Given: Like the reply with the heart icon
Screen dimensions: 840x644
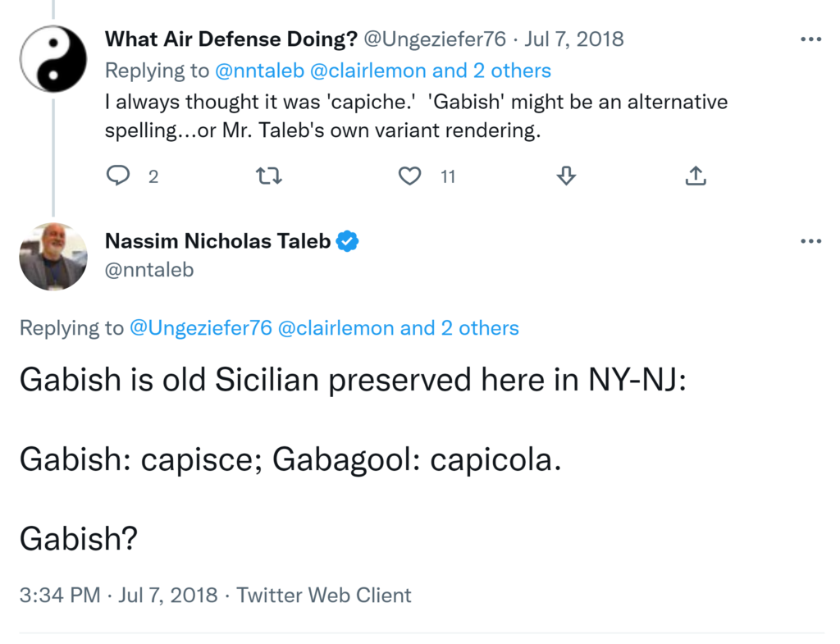Looking at the screenshot, I should click(409, 176).
